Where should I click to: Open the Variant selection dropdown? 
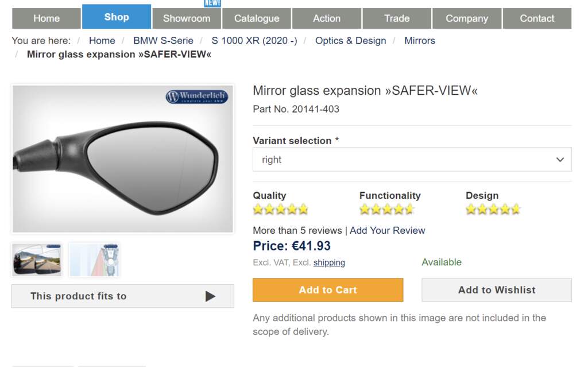[x=412, y=160]
